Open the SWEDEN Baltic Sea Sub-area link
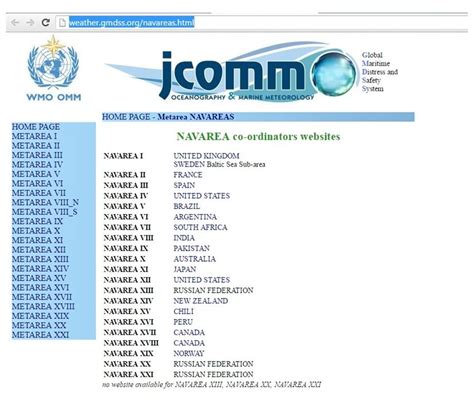 click(219, 164)
